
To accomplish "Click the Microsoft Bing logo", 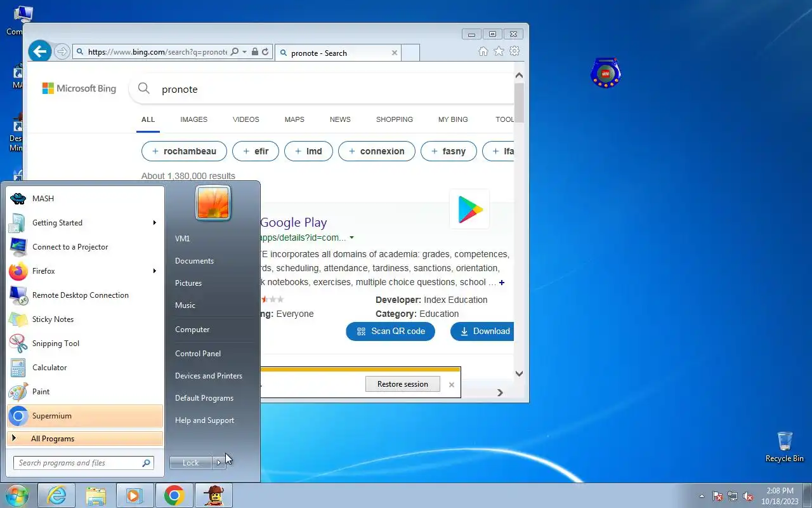I will pyautogui.click(x=79, y=89).
